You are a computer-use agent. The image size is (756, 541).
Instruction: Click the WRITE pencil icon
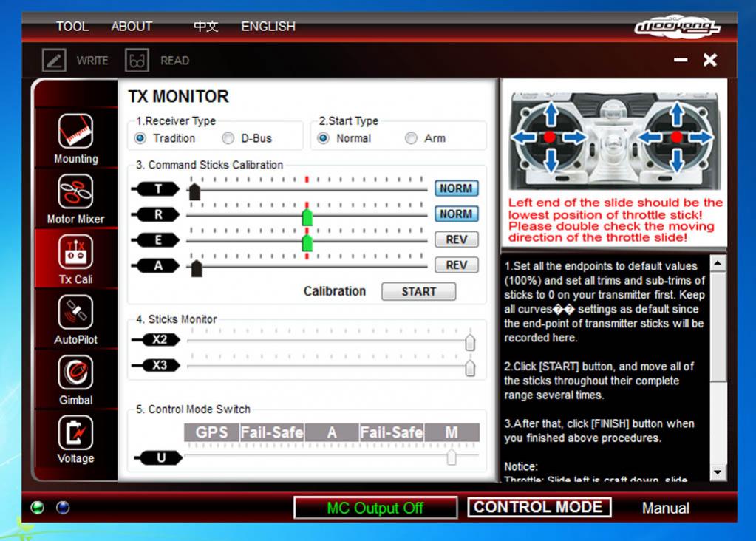pyautogui.click(x=54, y=61)
